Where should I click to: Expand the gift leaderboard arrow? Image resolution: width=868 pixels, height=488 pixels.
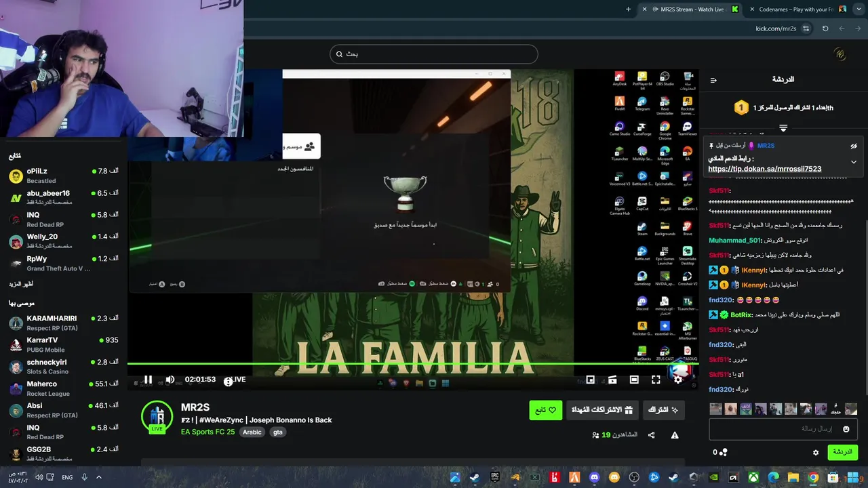point(783,127)
